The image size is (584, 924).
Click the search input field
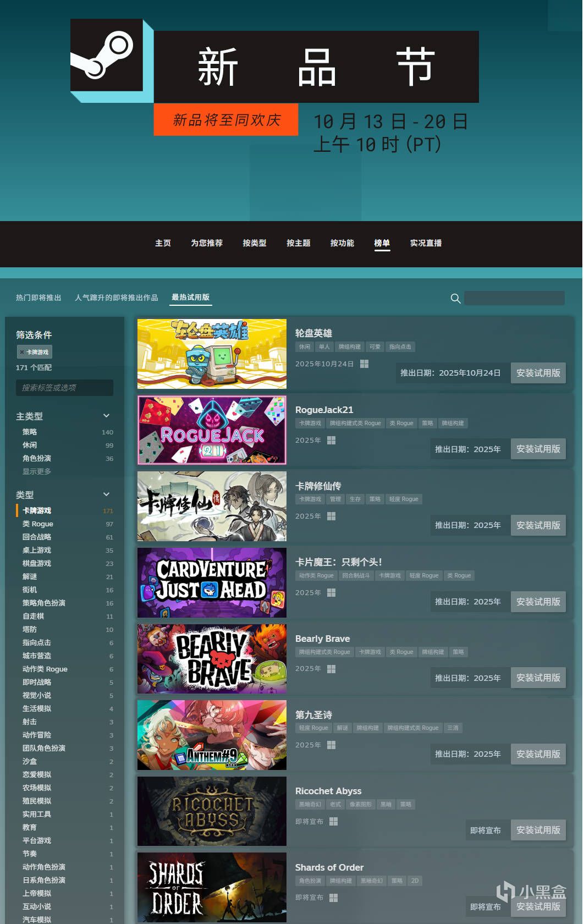pyautogui.click(x=514, y=298)
